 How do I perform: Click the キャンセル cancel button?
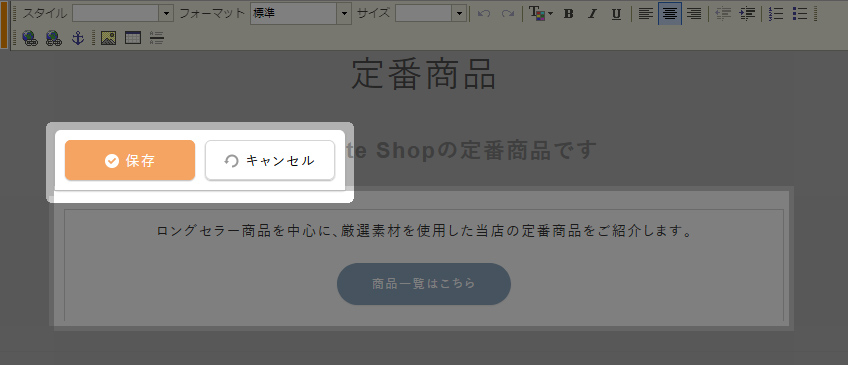[270, 160]
